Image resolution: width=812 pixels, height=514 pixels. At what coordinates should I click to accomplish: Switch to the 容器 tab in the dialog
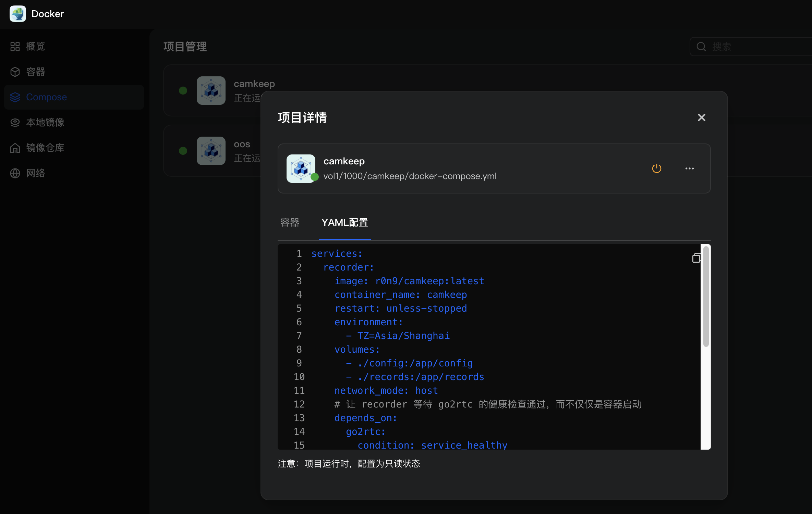[290, 223]
